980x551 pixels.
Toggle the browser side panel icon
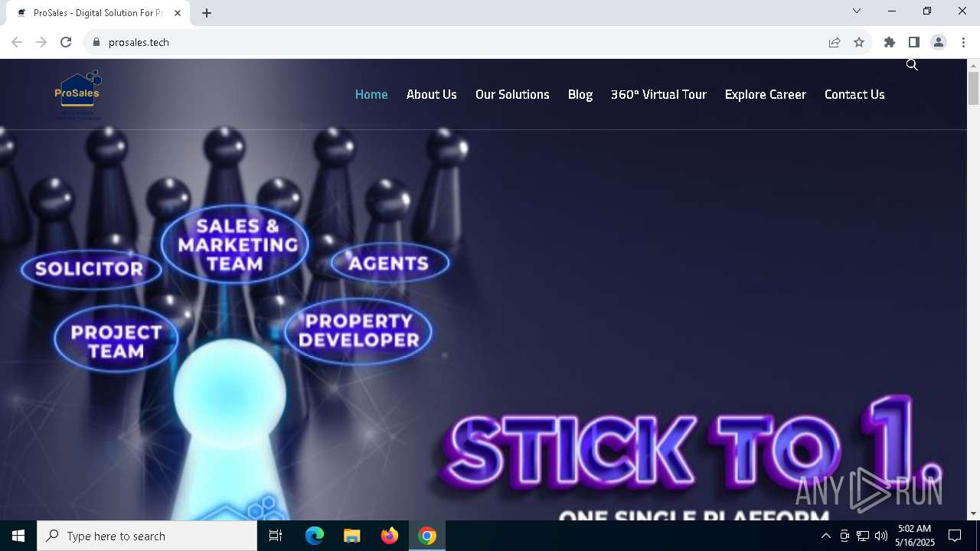(914, 42)
